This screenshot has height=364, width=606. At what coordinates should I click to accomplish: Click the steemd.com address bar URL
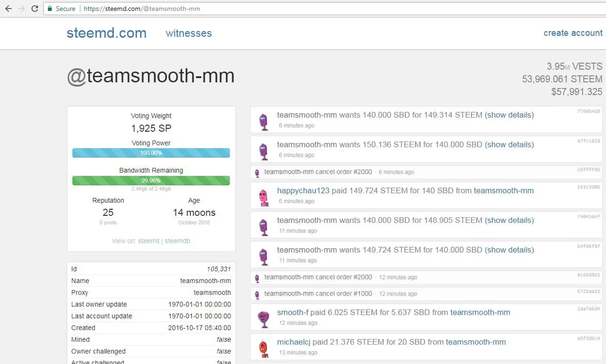[x=142, y=9]
